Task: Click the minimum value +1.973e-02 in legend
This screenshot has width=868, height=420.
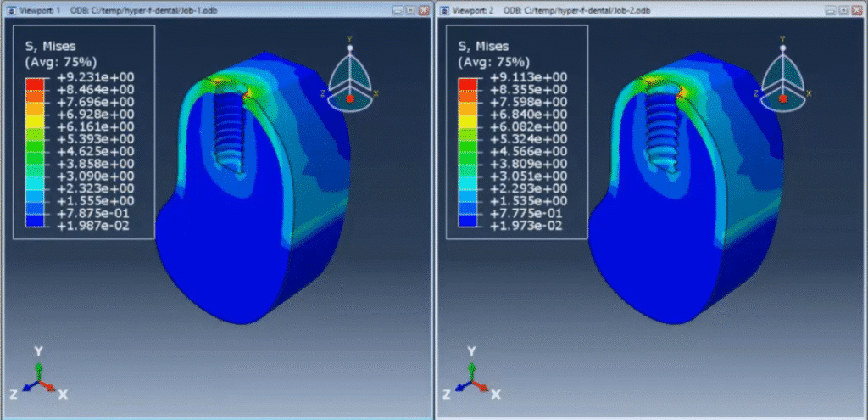Action: pos(526,226)
